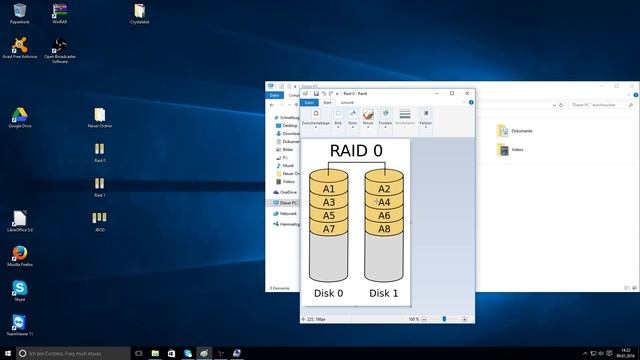Open the Papierkorb recycle bin icon
This screenshot has height=360, width=640.
click(20, 13)
